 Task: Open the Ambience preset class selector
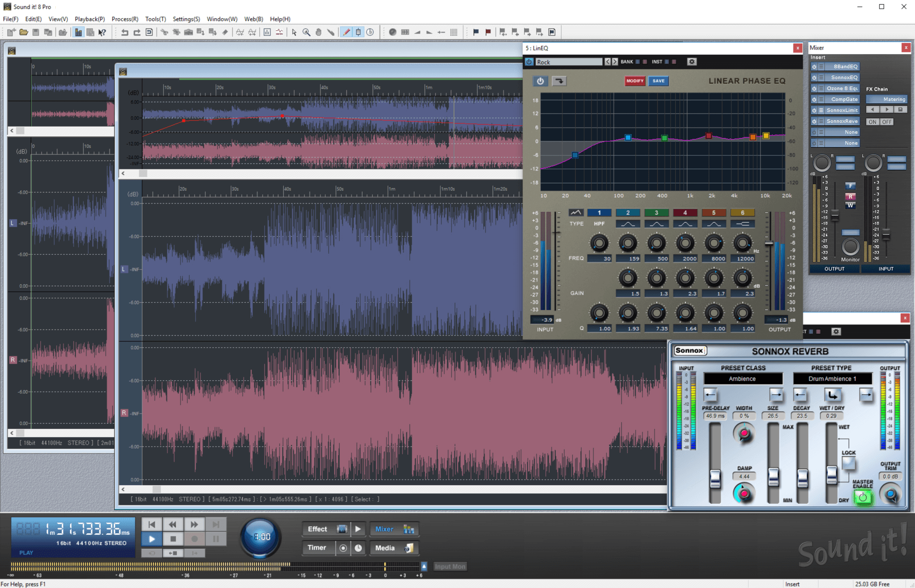pos(743,378)
